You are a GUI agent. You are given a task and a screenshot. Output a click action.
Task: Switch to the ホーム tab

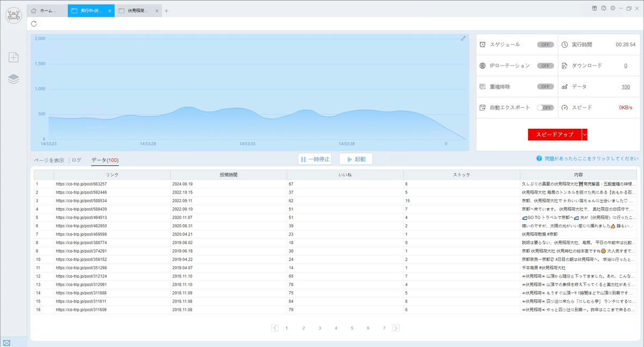pos(47,11)
